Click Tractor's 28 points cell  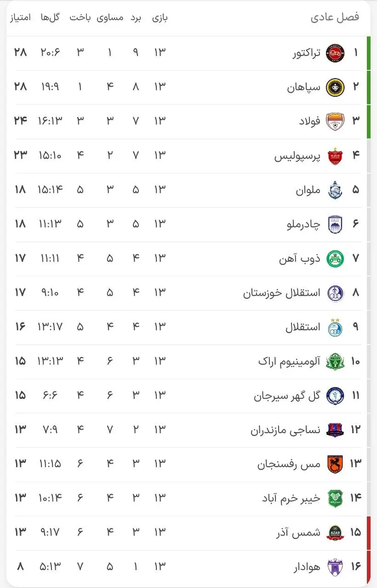20,53
